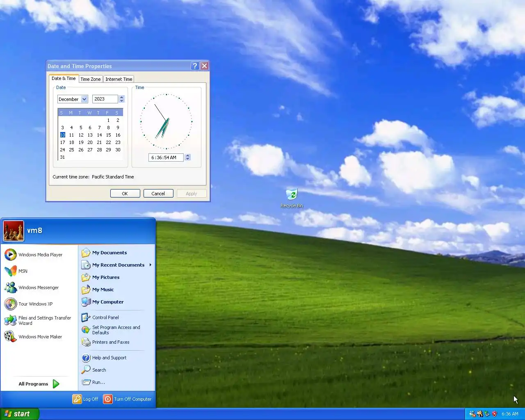This screenshot has height=420, width=525.
Task: Click OK in Date and Time Properties
Action: pos(125,194)
